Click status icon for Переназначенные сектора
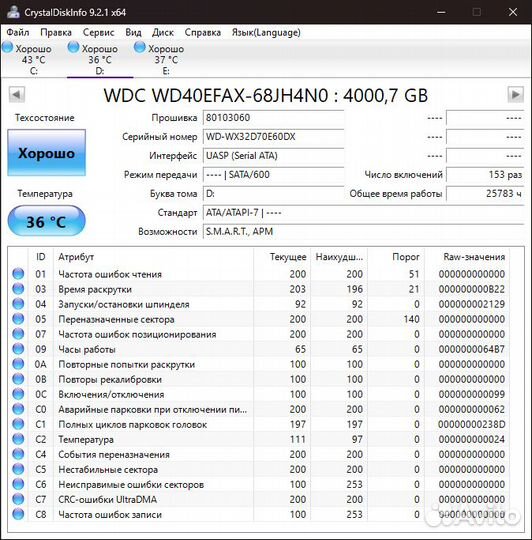 18,319
